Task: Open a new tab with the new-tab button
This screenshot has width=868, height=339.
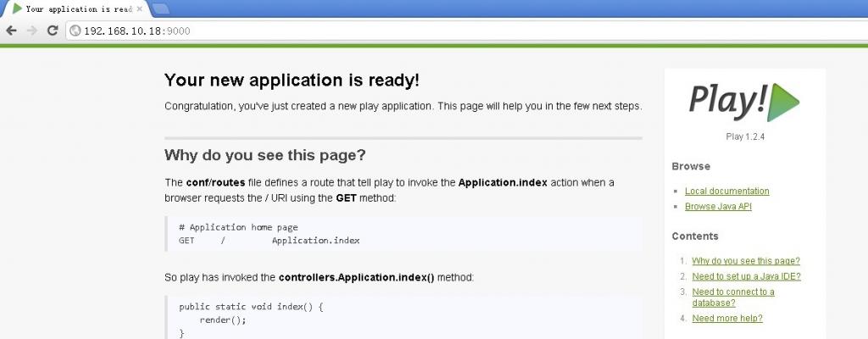Action: tap(160, 8)
